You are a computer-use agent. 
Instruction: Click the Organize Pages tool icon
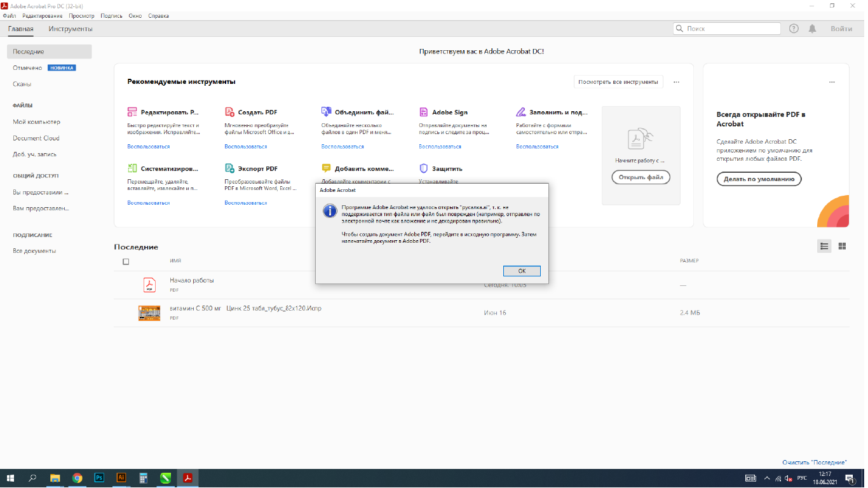coord(132,168)
